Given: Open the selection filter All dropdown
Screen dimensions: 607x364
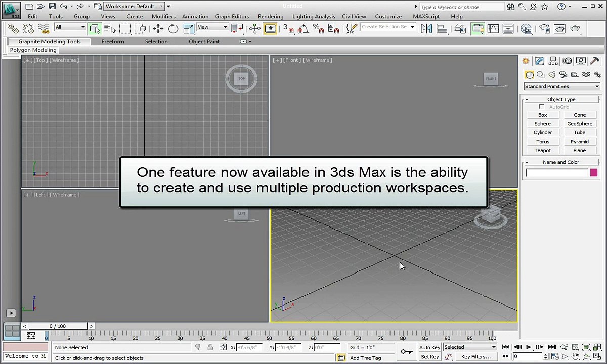Looking at the screenshot, I should (70, 27).
